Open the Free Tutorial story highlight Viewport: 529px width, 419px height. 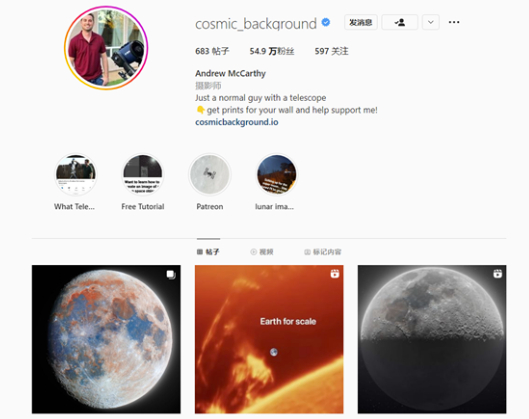pos(143,174)
